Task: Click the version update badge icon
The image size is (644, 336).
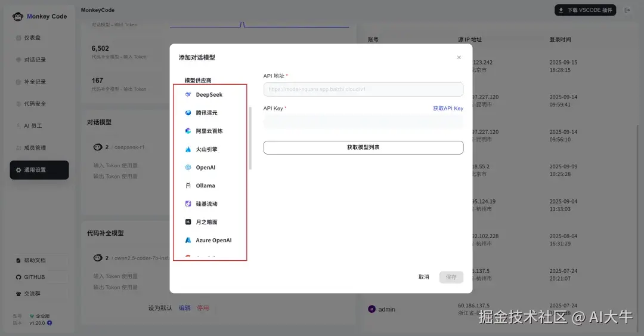Action: coord(49,323)
